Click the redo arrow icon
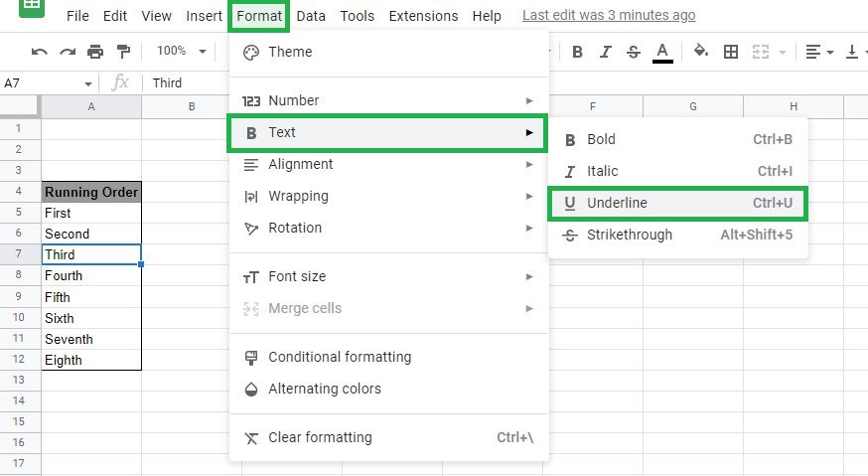 (x=68, y=52)
